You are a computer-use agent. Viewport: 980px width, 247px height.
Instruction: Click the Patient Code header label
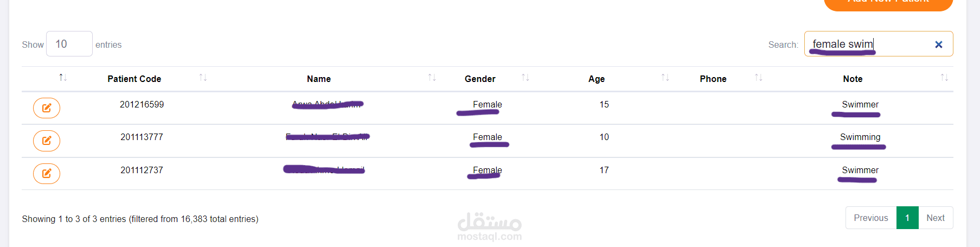click(134, 79)
